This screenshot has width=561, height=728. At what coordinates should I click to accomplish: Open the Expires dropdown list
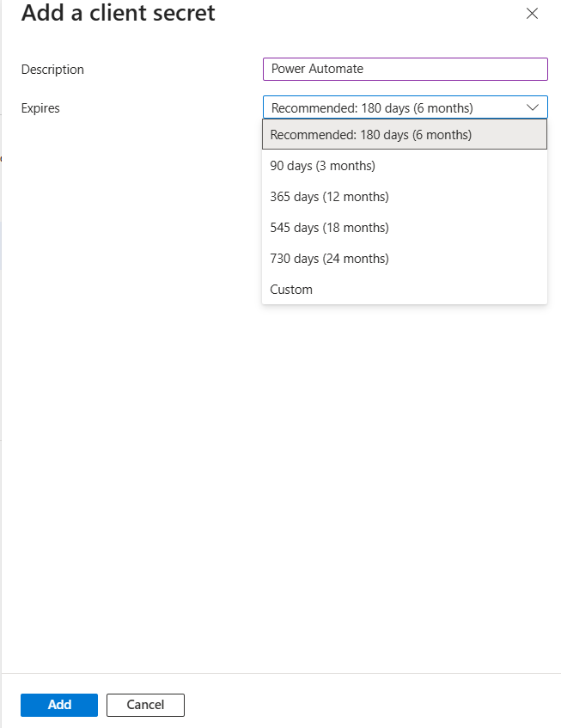click(405, 107)
